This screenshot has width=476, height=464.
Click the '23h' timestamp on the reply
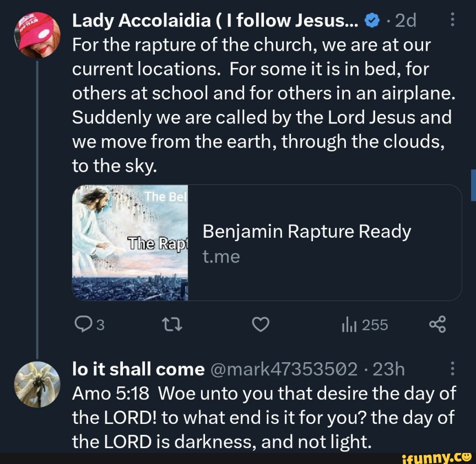click(x=390, y=369)
